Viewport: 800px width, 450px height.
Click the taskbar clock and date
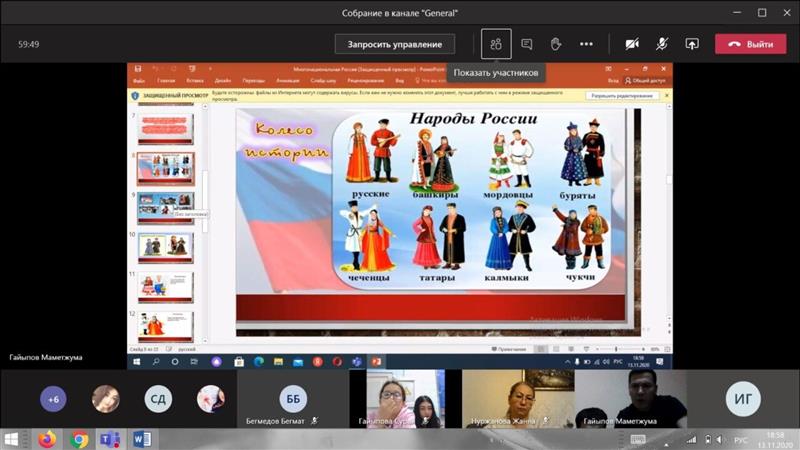(x=773, y=439)
